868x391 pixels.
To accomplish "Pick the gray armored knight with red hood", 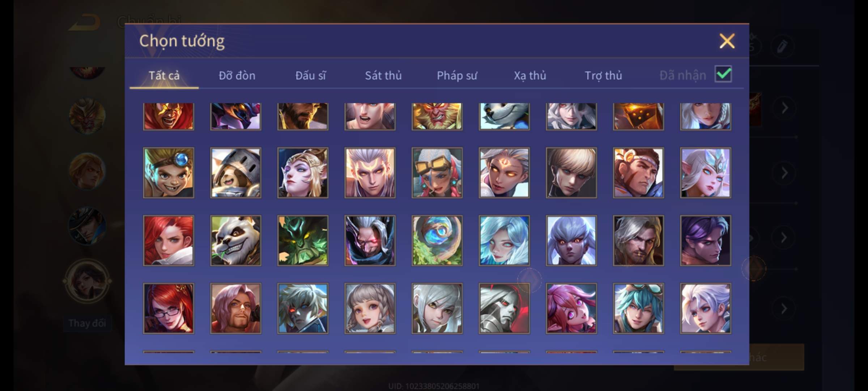I will pyautogui.click(x=504, y=308).
